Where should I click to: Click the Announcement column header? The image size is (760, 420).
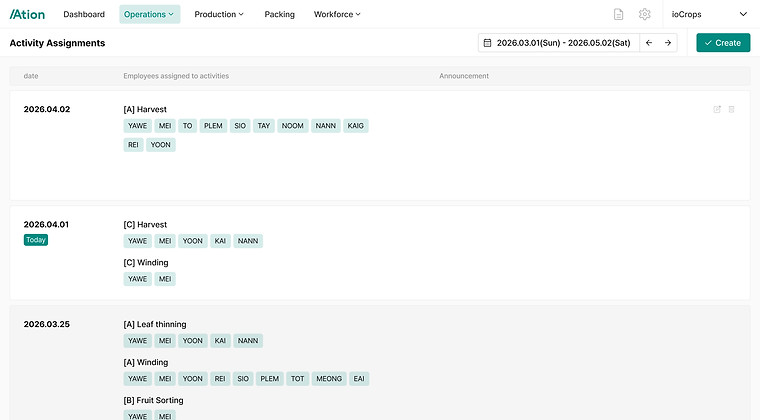point(464,76)
